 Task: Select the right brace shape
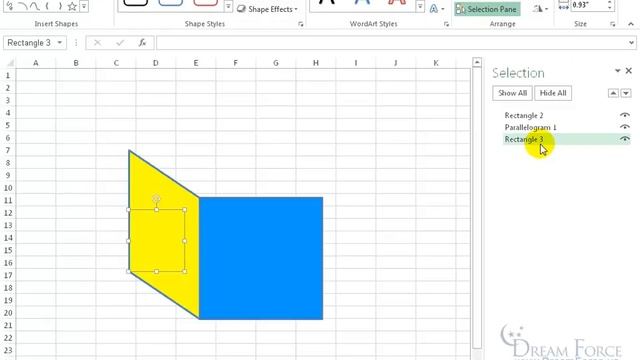(60, 6)
